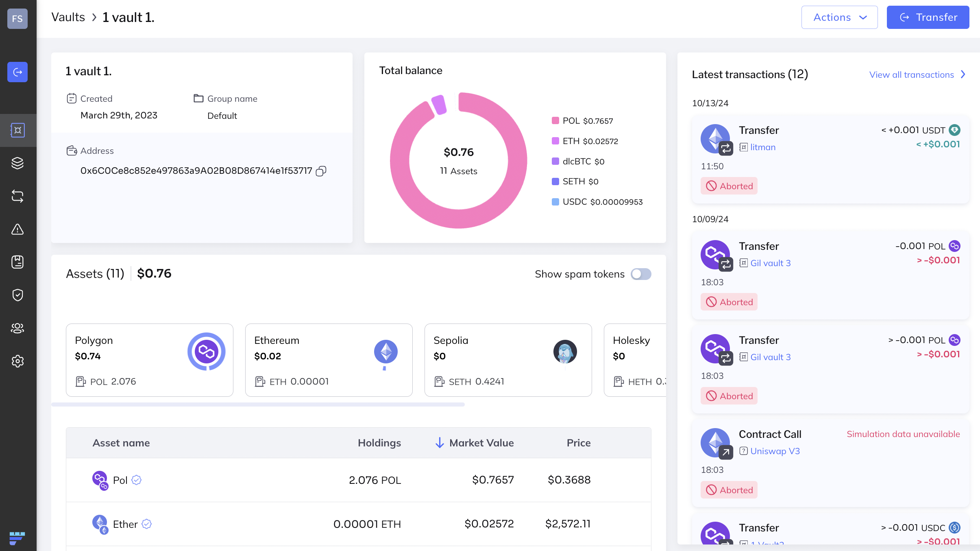Click the Aborted status on USDT transfer
This screenshot has width=980, height=551.
click(x=729, y=186)
